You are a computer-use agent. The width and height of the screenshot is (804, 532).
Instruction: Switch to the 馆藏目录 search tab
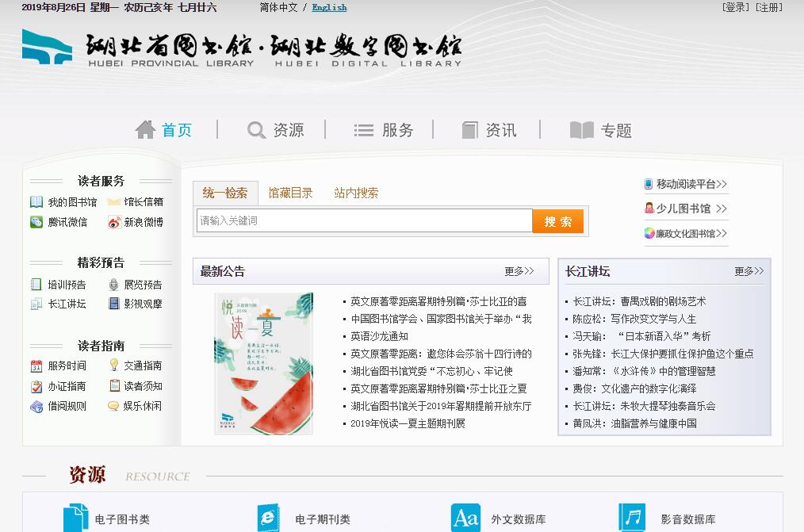click(x=290, y=193)
